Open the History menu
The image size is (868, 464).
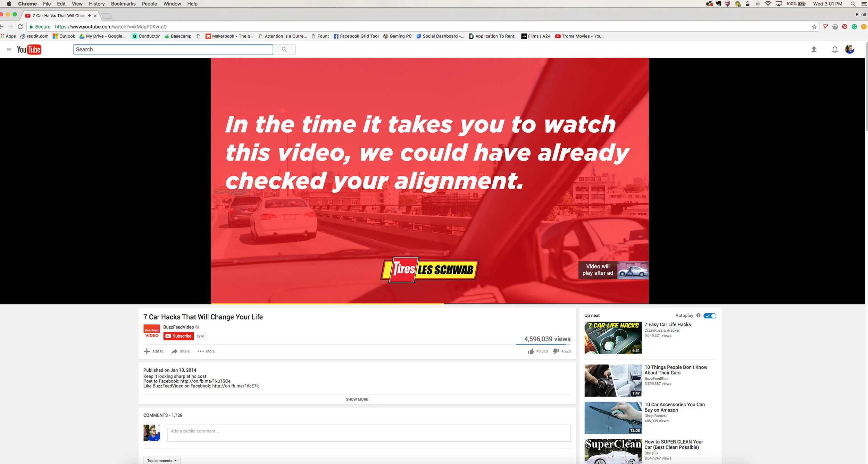tap(97, 4)
